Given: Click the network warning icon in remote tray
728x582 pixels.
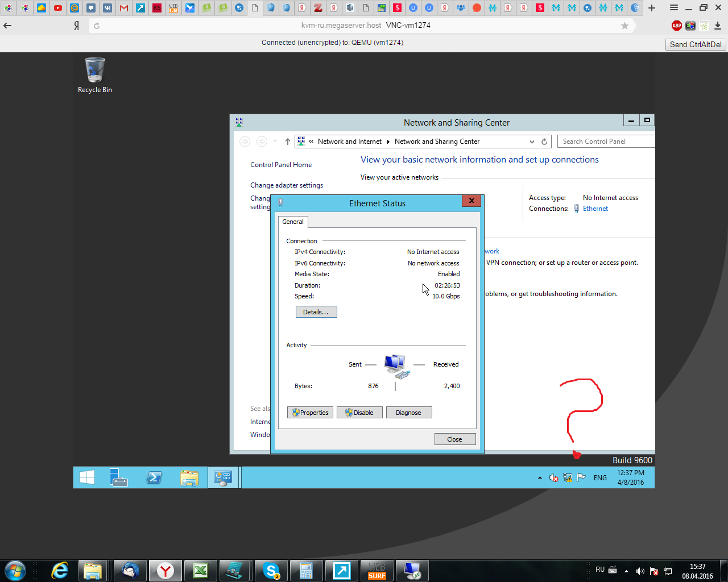Looking at the screenshot, I should click(567, 478).
